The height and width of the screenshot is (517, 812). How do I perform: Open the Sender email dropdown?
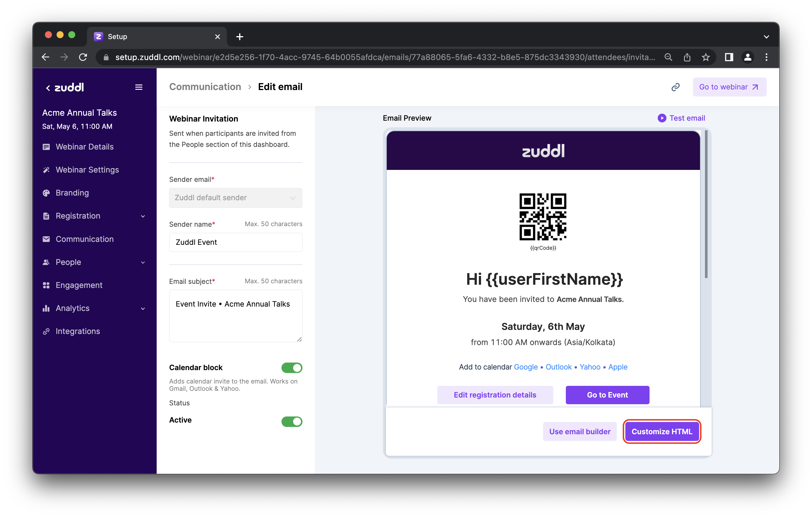point(235,198)
